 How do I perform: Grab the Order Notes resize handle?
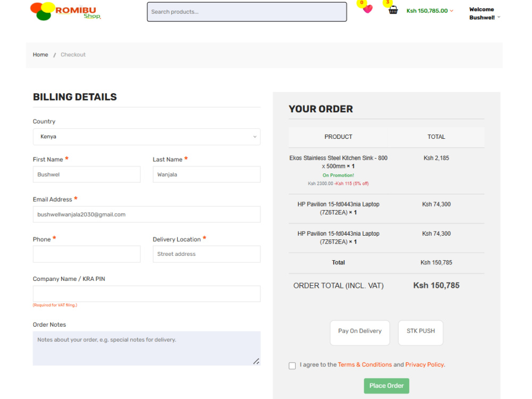point(256,361)
